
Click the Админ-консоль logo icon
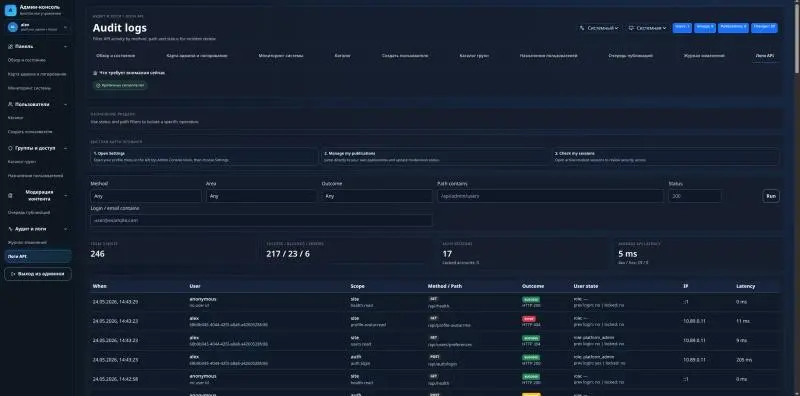click(x=10, y=10)
